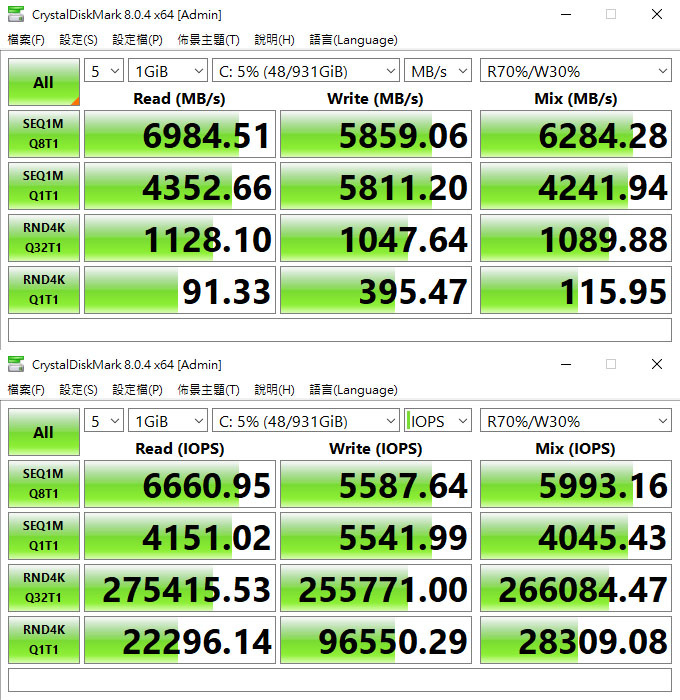Open 設定(S) menu in the top window
Viewport: 680px width, 700px height.
click(x=79, y=40)
